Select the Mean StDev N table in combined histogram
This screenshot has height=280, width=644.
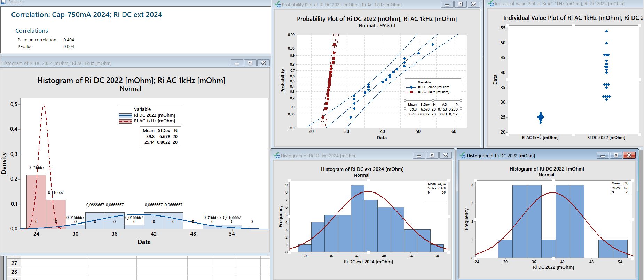(160, 136)
